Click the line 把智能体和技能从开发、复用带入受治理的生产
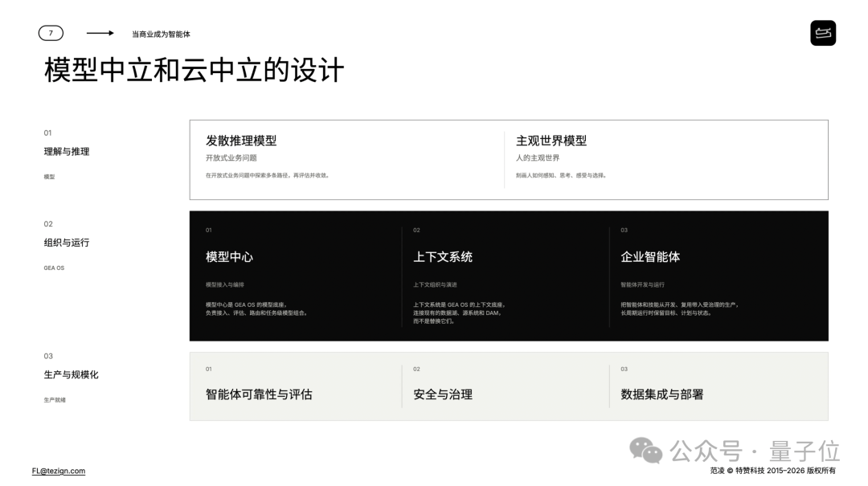This screenshot has height=486, width=868. (680, 305)
